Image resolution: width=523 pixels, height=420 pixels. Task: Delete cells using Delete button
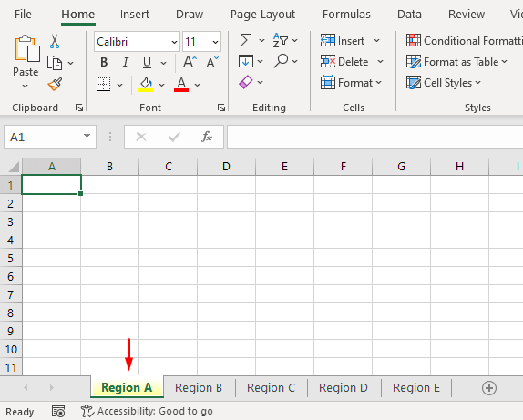[x=344, y=62]
